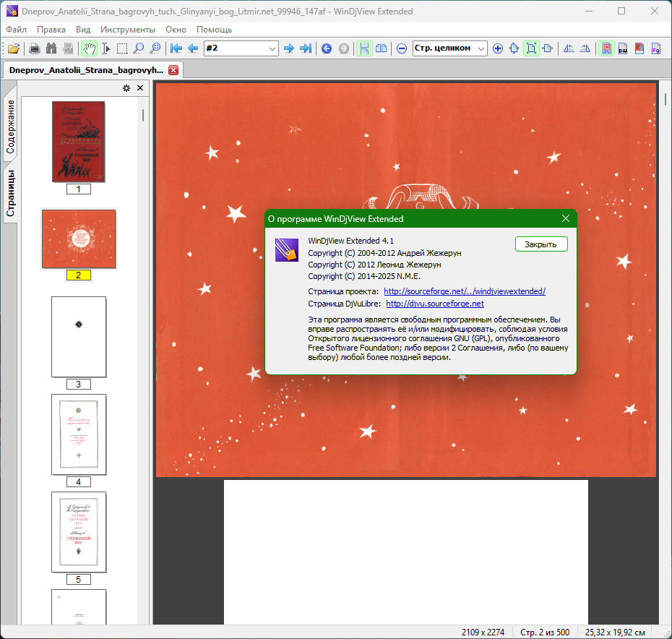This screenshot has height=639, width=672.
Task: Open the Инструменты menu
Action: point(128,30)
